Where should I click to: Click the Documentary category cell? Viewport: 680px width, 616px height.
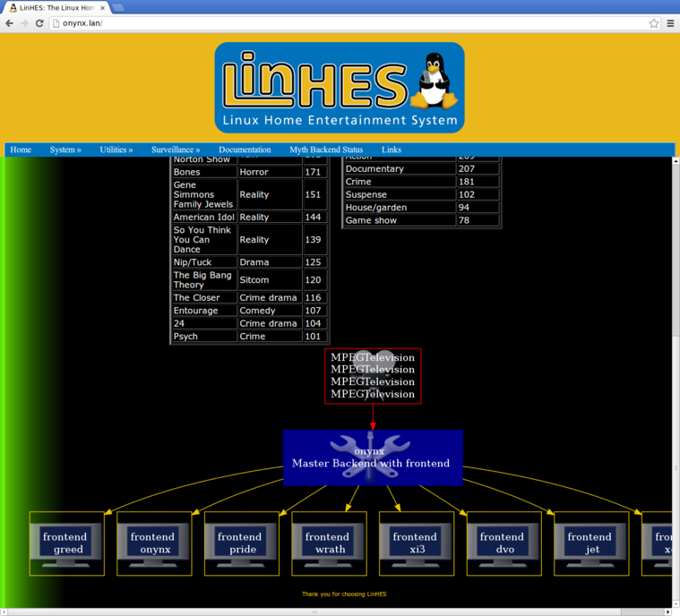[x=400, y=168]
